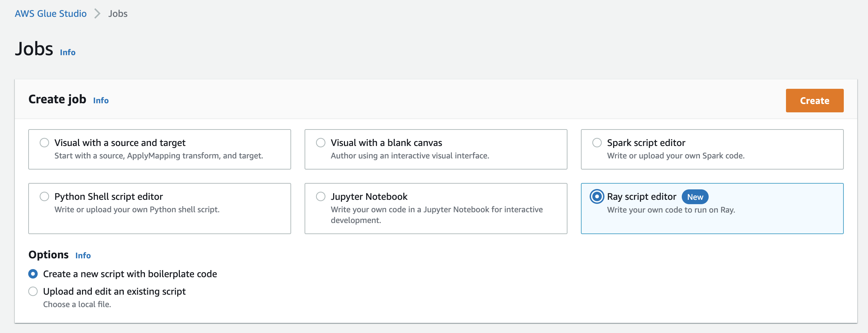Select "Python Shell script editor" option
The height and width of the screenshot is (333, 868).
45,196
